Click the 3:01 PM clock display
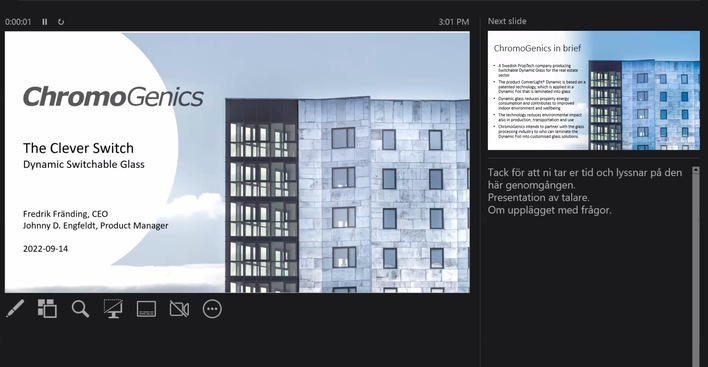Screen dimensions: 708x367 click(454, 22)
